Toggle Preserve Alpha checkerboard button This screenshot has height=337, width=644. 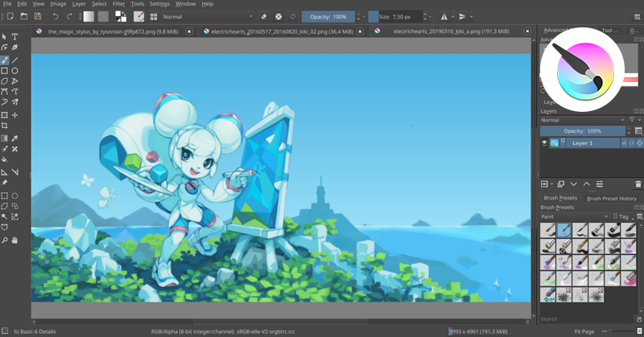coord(279,17)
